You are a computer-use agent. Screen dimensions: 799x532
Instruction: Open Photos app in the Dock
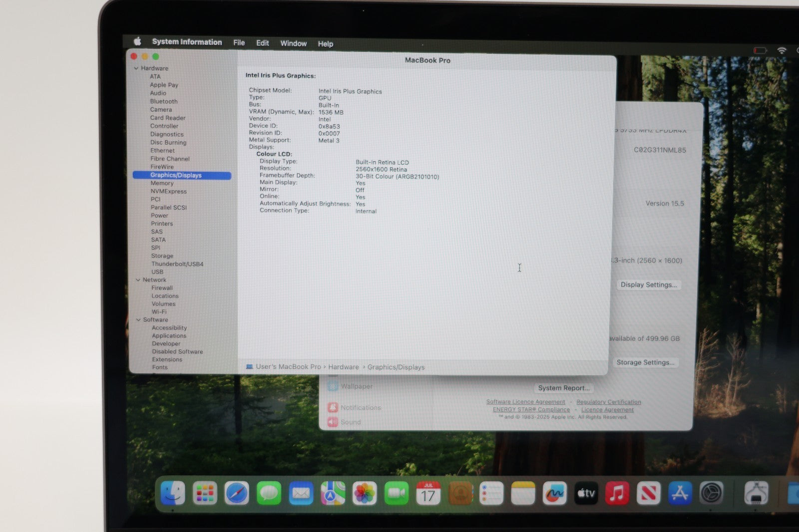click(x=365, y=494)
